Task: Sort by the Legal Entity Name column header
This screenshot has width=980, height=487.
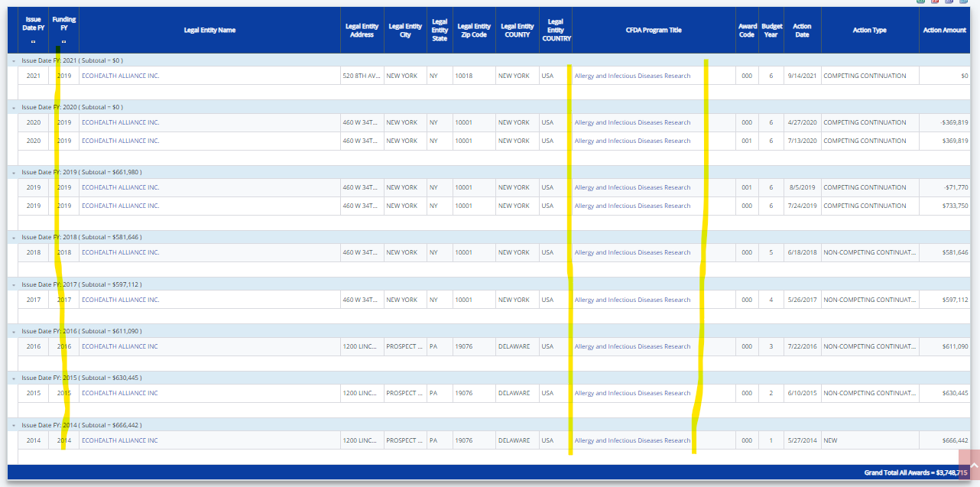Action: 210,31
